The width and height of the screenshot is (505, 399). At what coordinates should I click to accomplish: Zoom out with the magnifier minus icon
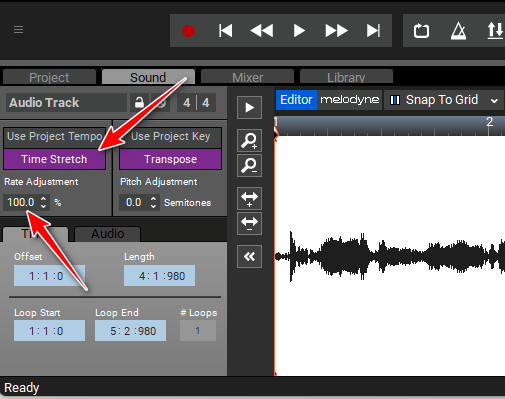pos(249,165)
